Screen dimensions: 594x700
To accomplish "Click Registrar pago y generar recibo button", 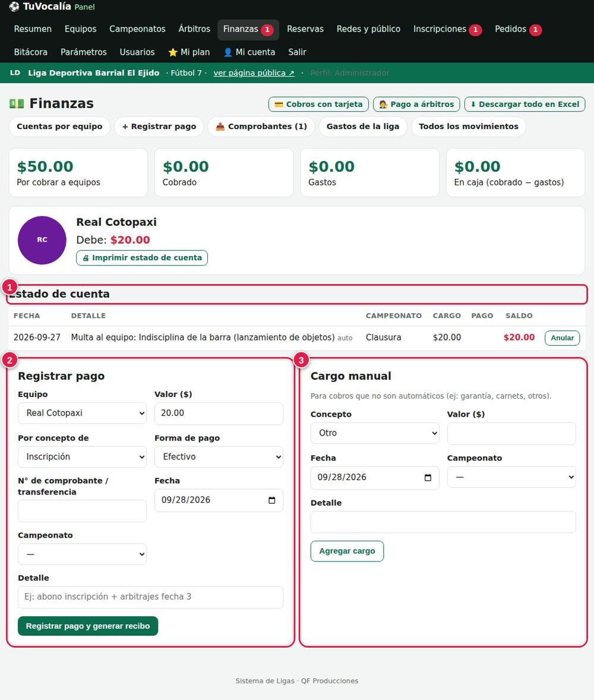I will (88, 626).
